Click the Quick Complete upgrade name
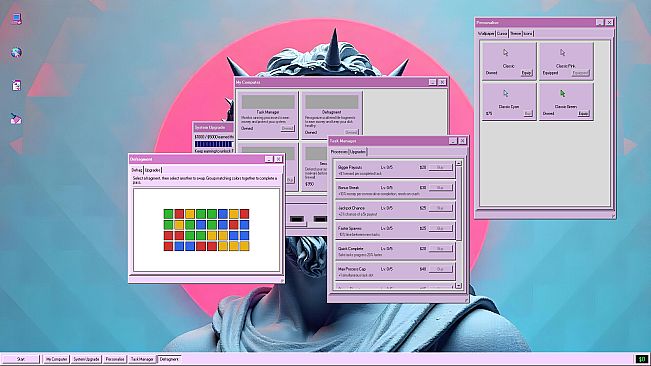Screen dimensions: 651x366 [351, 249]
